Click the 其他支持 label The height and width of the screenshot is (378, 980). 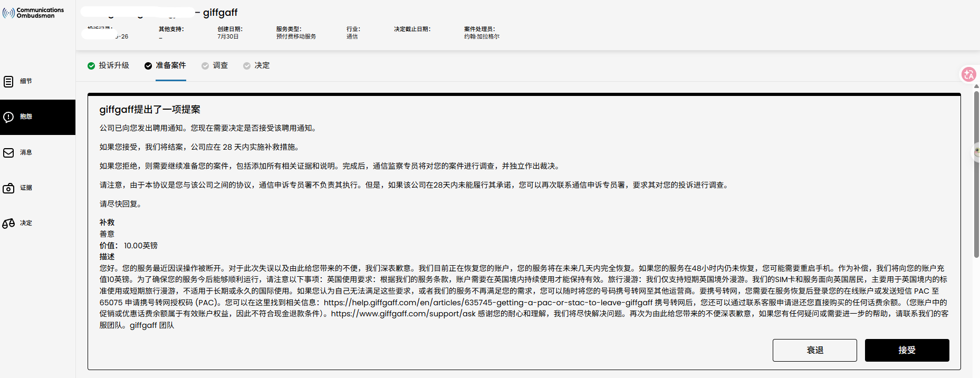[x=171, y=29]
